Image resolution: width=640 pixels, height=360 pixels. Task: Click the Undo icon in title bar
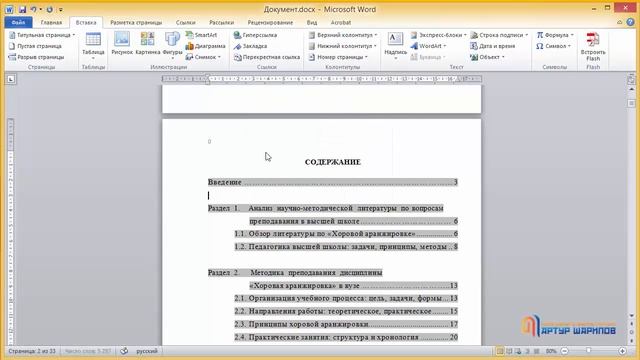point(33,9)
